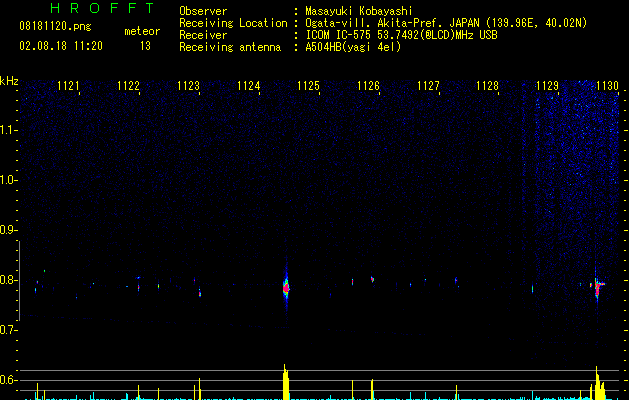Click the 1128 time marker
Screen dimensions: 629x400
pyautogui.click(x=487, y=86)
